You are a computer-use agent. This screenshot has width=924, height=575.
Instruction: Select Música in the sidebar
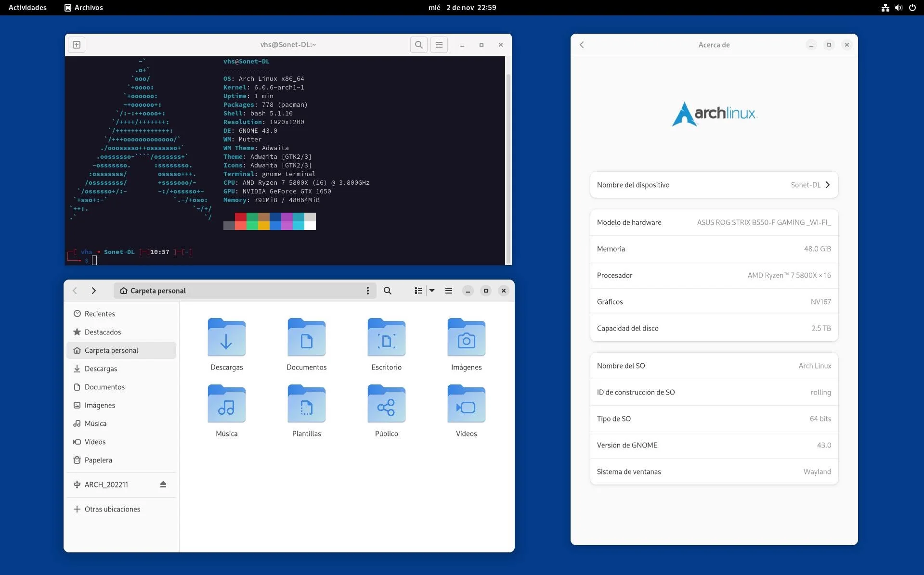tap(121, 423)
